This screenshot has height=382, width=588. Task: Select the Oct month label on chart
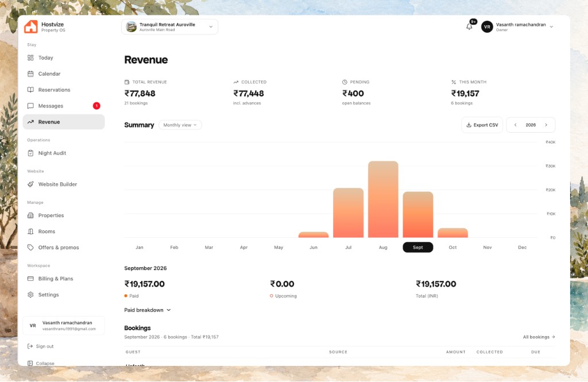click(452, 247)
